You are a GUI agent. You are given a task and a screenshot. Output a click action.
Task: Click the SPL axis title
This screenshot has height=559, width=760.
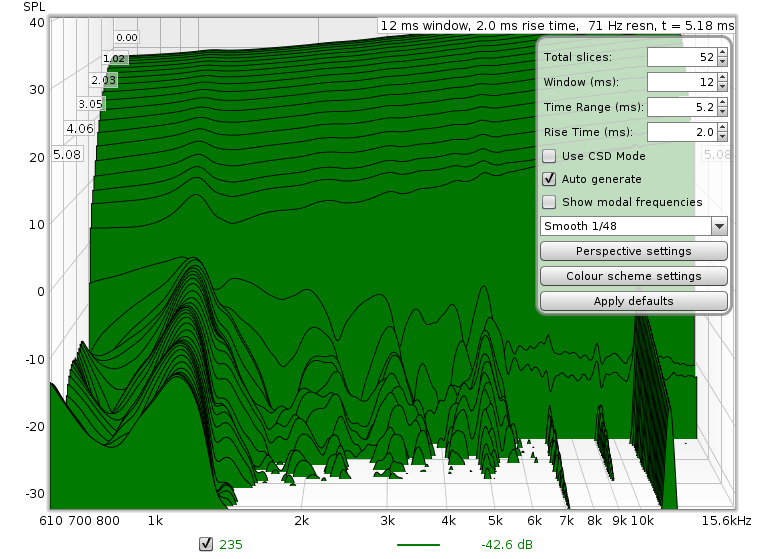click(x=34, y=7)
